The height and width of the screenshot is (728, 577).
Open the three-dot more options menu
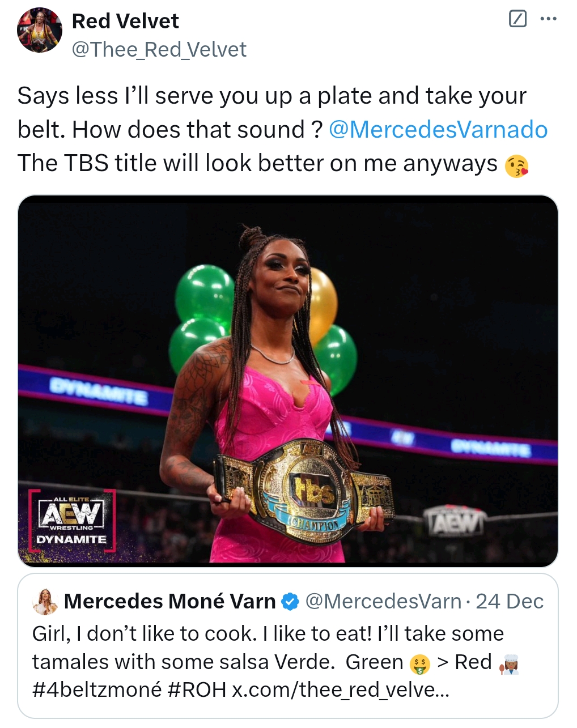point(549,19)
